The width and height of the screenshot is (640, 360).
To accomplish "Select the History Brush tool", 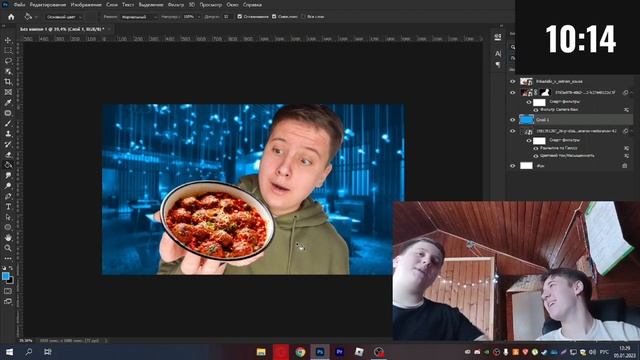I will coord(8,144).
